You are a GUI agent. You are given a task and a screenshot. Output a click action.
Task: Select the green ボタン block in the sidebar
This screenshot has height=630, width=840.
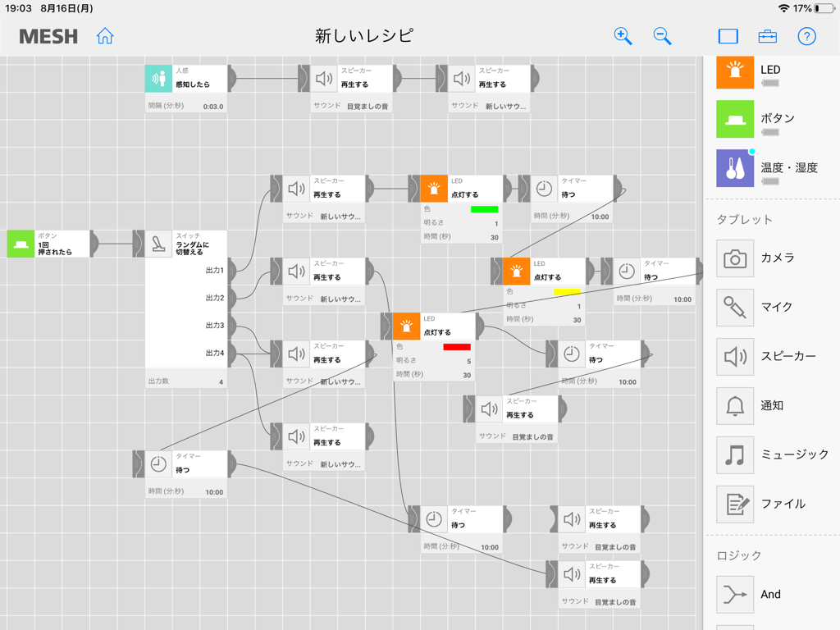tap(735, 119)
